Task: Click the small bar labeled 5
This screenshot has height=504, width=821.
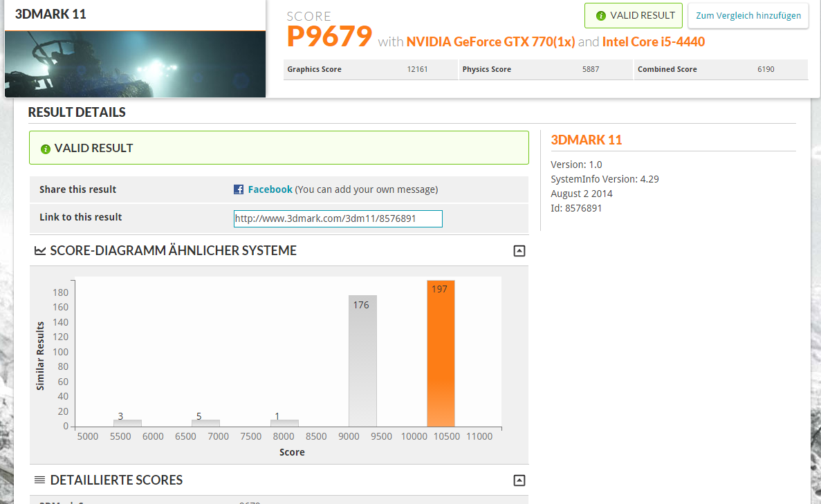Action: click(x=206, y=423)
